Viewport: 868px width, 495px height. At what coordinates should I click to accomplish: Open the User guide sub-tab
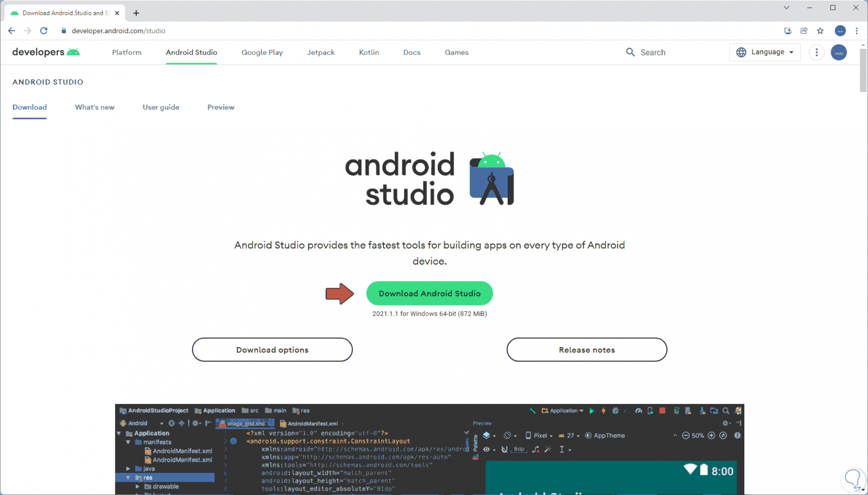(x=161, y=107)
